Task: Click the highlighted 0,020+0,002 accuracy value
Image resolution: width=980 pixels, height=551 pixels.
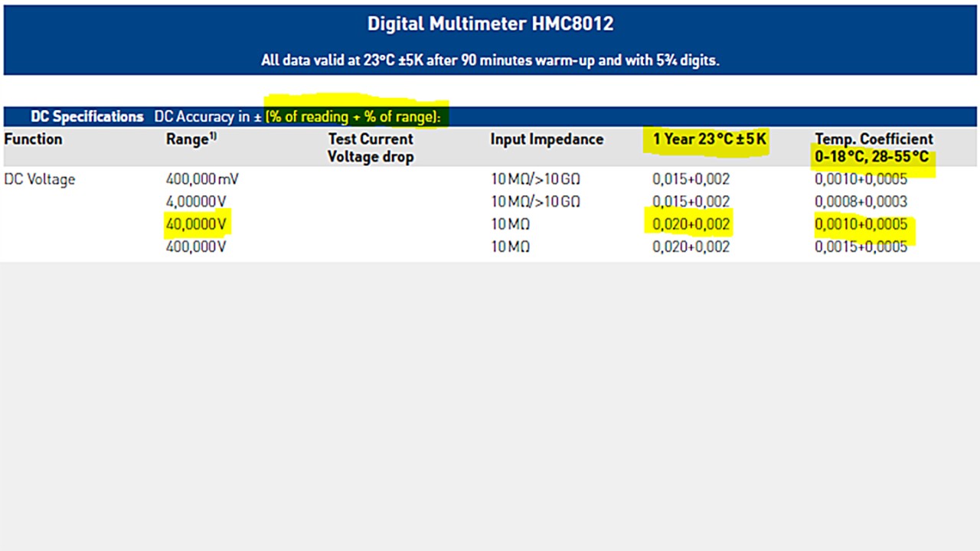Action: [x=691, y=224]
